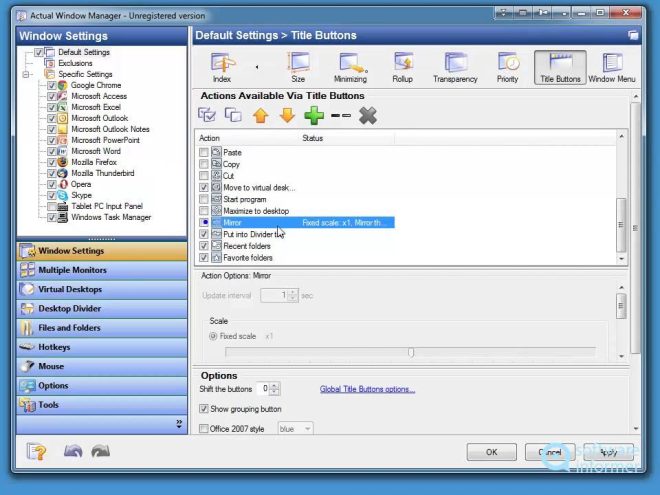Uncheck the Show grouping button checkbox
The image size is (660, 495).
pos(204,409)
